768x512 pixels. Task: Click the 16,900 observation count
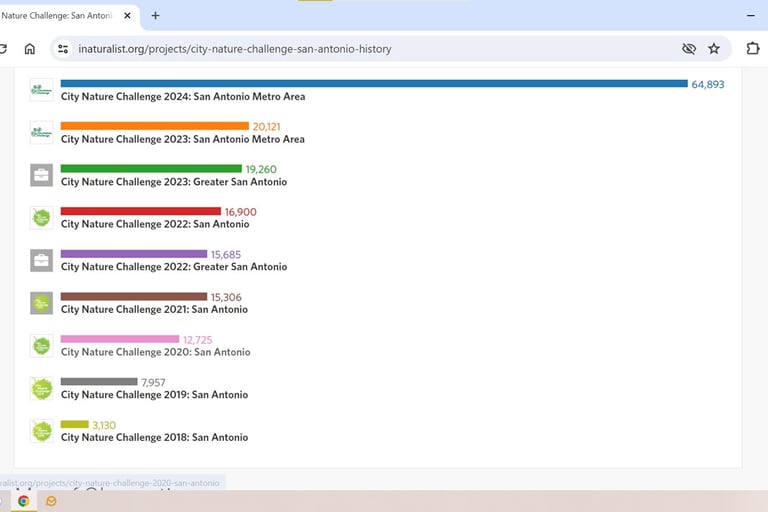click(x=240, y=212)
